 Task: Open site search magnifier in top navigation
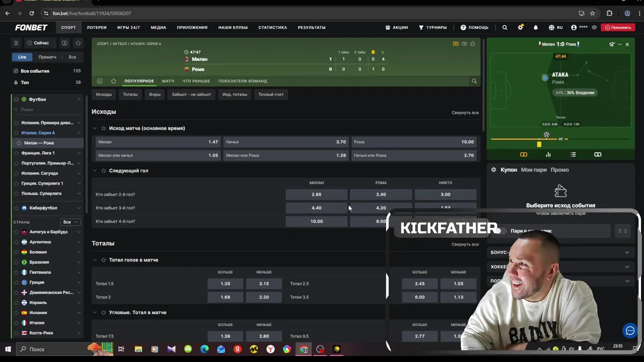click(x=505, y=28)
